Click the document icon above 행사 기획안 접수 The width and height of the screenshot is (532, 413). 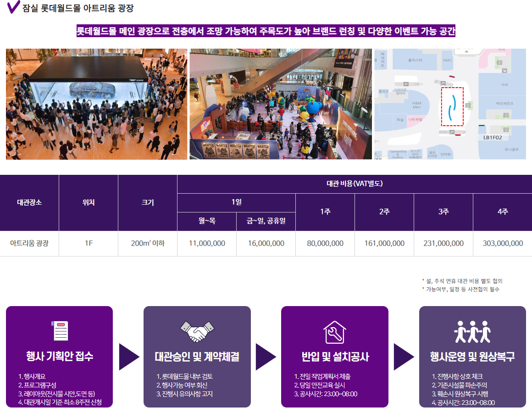[60, 330]
